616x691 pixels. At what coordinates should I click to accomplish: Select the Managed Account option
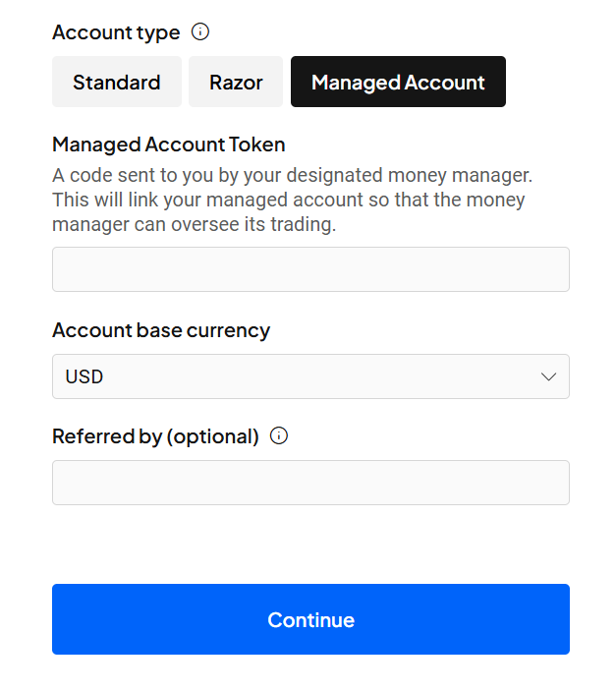[x=398, y=83]
